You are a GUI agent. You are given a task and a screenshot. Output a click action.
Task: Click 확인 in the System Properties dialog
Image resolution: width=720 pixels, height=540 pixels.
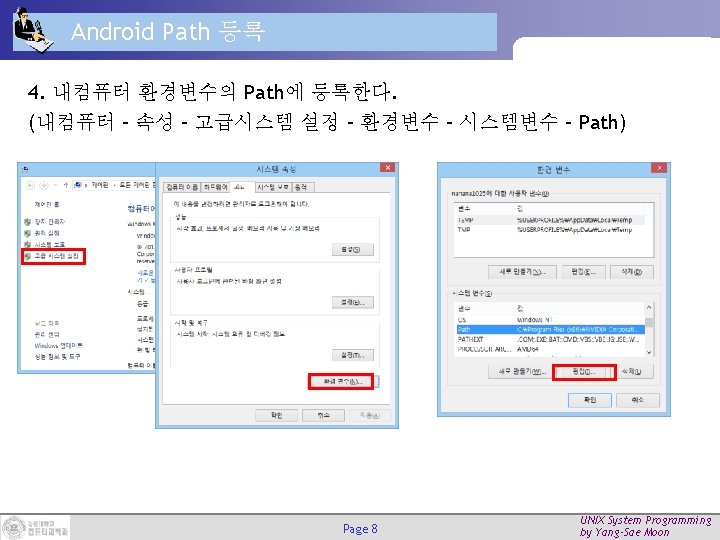click(276, 415)
